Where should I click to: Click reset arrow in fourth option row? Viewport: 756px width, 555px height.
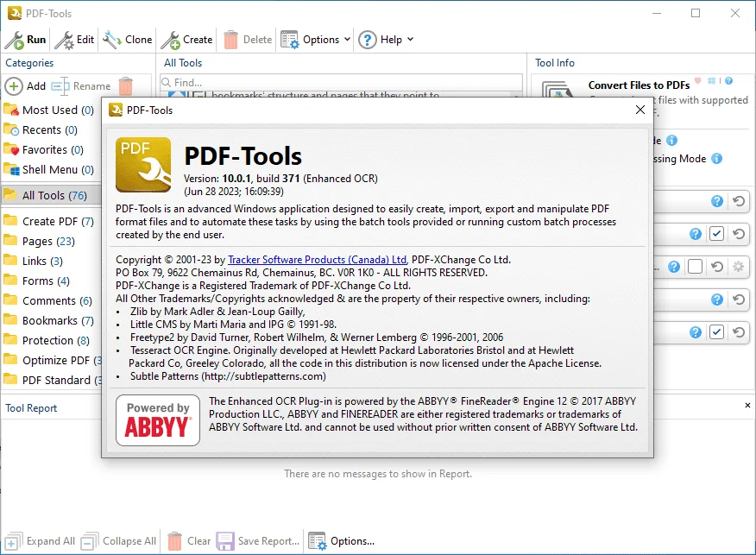739,300
